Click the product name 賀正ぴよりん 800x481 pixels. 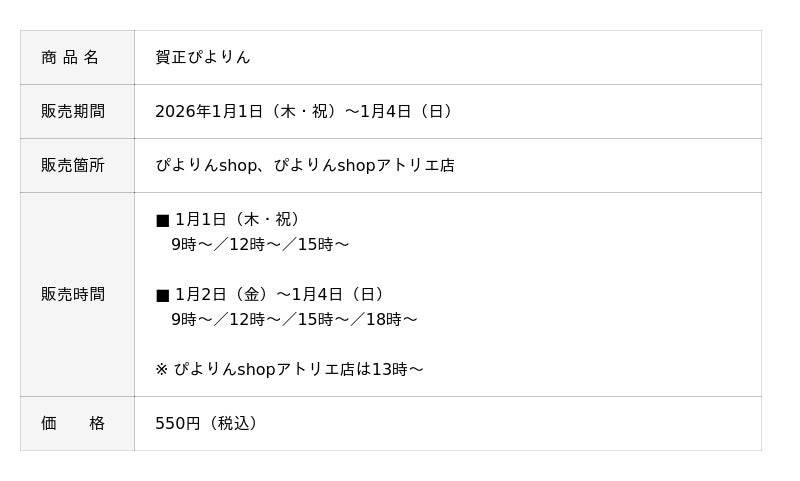203,57
